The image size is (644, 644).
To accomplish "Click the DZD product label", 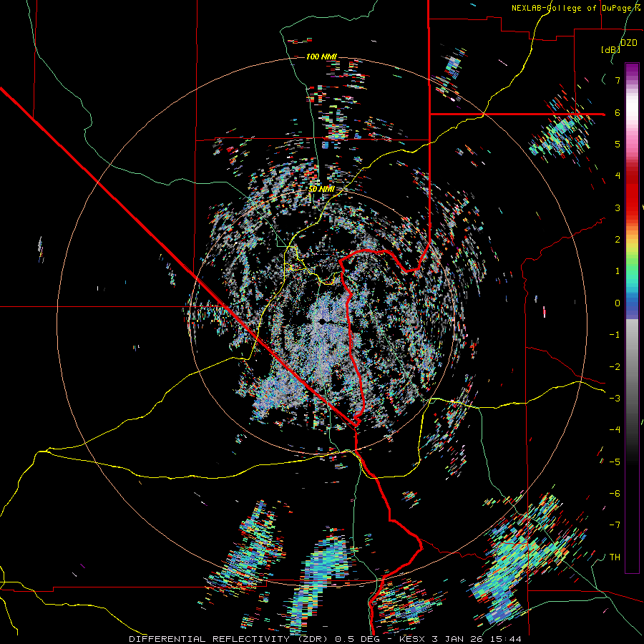I will (x=629, y=43).
